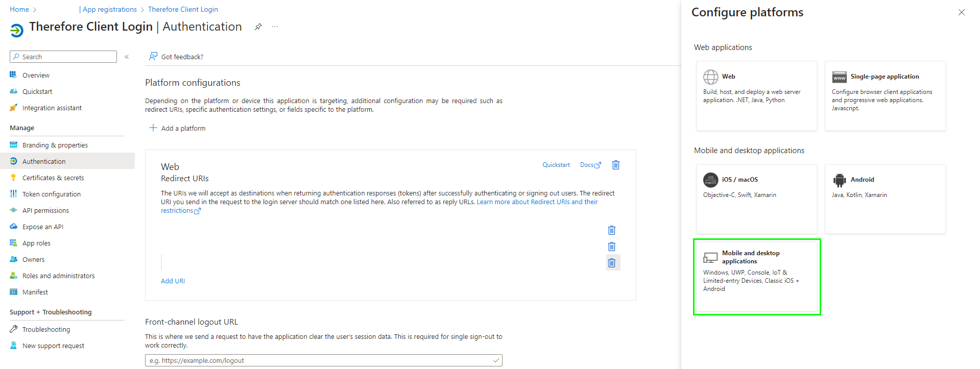Image resolution: width=980 pixels, height=369 pixels.
Task: Delete the Web platform configuration
Action: tap(616, 165)
